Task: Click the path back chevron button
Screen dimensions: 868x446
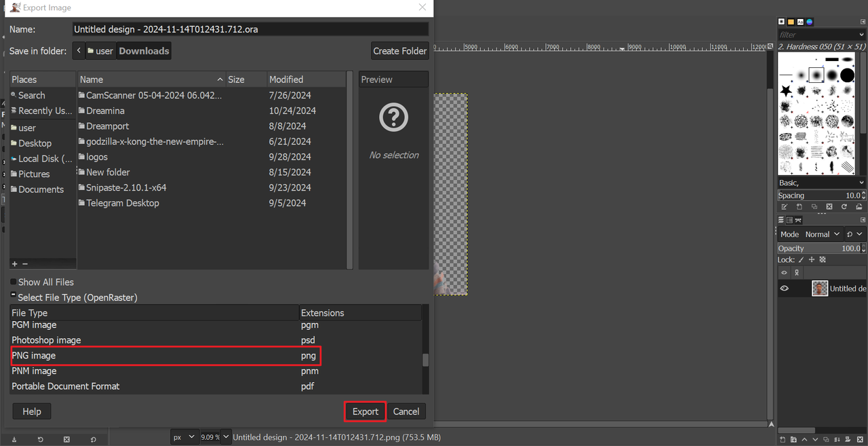Action: [x=79, y=51]
